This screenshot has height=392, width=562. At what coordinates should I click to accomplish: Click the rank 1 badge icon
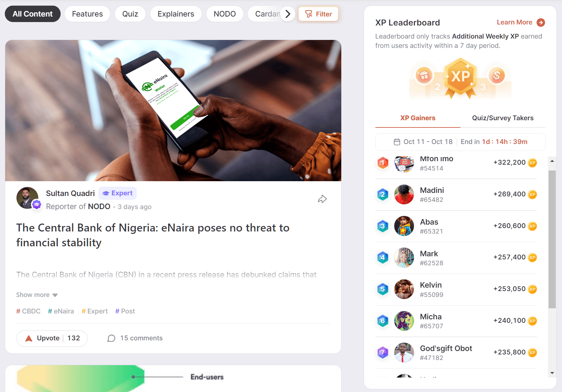tap(383, 163)
